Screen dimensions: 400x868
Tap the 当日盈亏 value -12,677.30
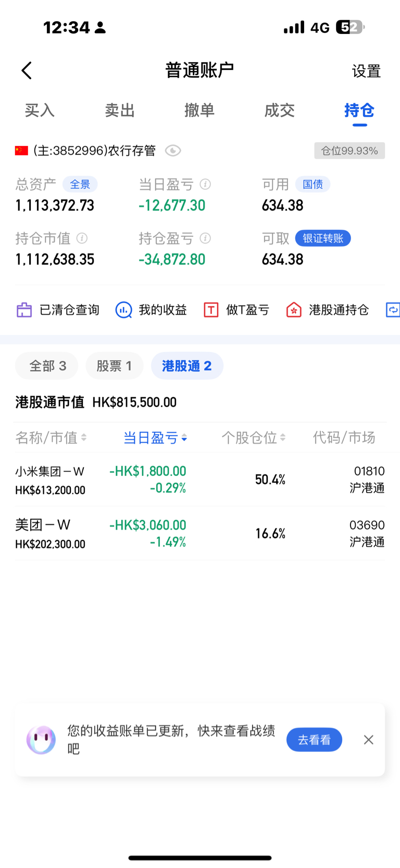click(172, 205)
